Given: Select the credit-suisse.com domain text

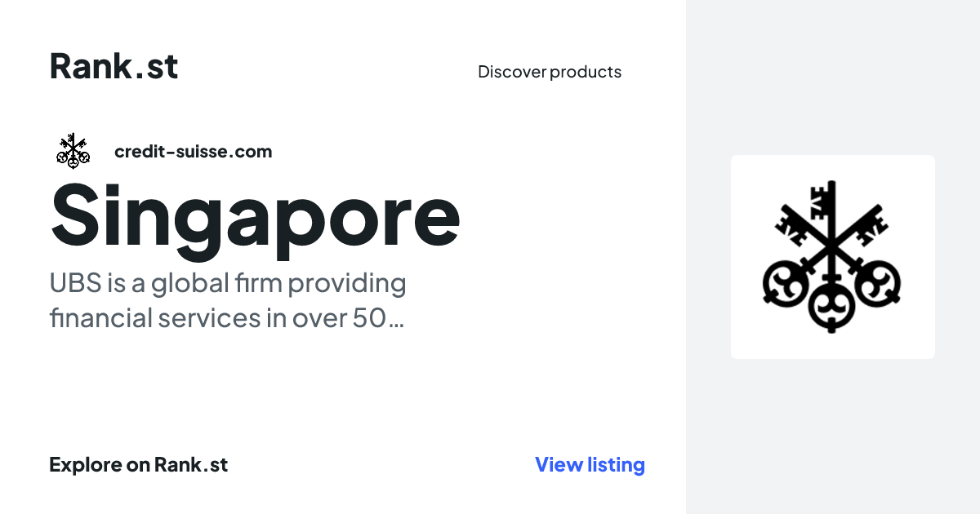Looking at the screenshot, I should pyautogui.click(x=194, y=151).
